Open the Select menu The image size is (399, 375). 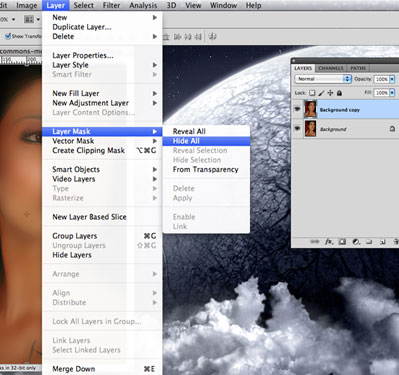[83, 5]
